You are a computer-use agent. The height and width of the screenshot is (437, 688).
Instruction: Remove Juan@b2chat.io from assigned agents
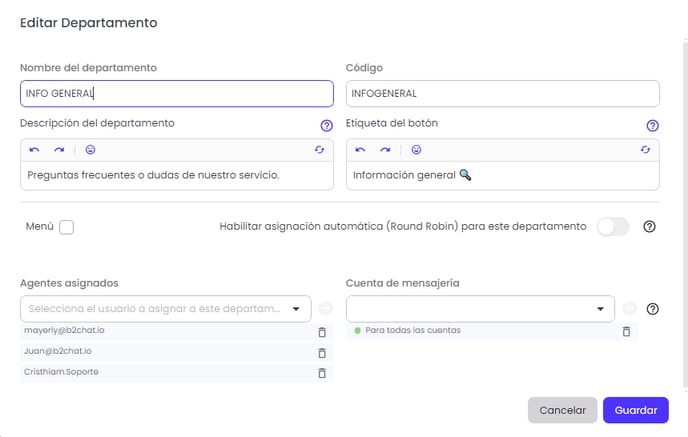(322, 353)
